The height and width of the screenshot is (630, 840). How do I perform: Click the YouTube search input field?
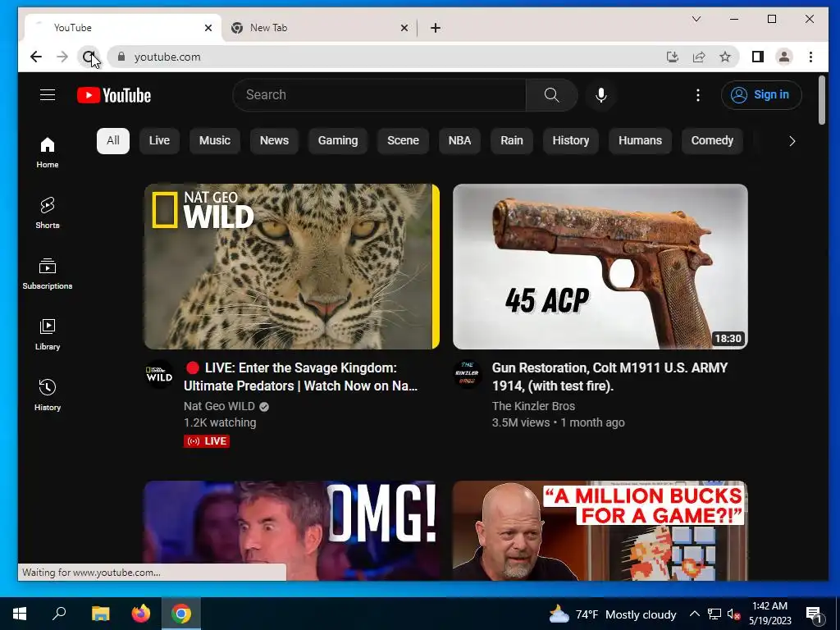(x=379, y=95)
